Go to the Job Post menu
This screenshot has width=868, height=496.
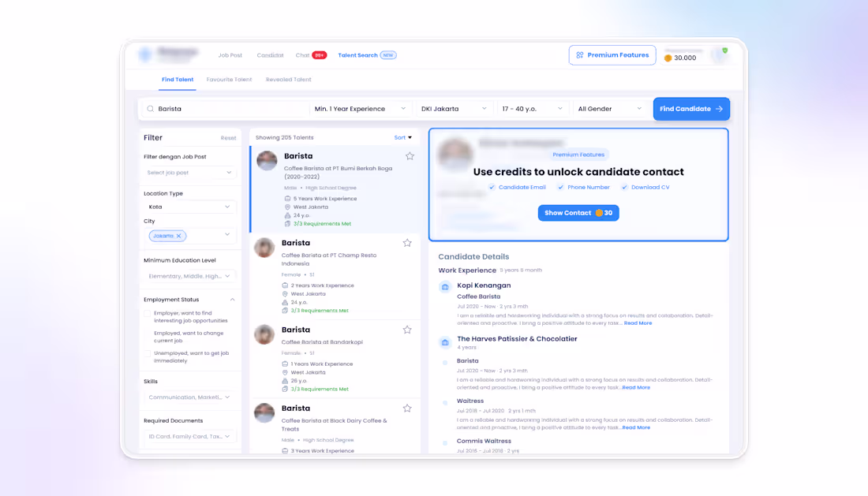230,55
